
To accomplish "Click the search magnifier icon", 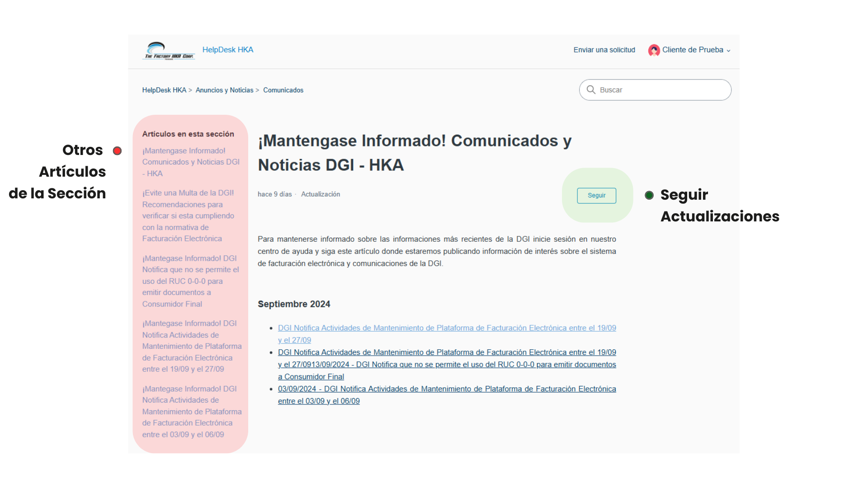I will (x=591, y=89).
